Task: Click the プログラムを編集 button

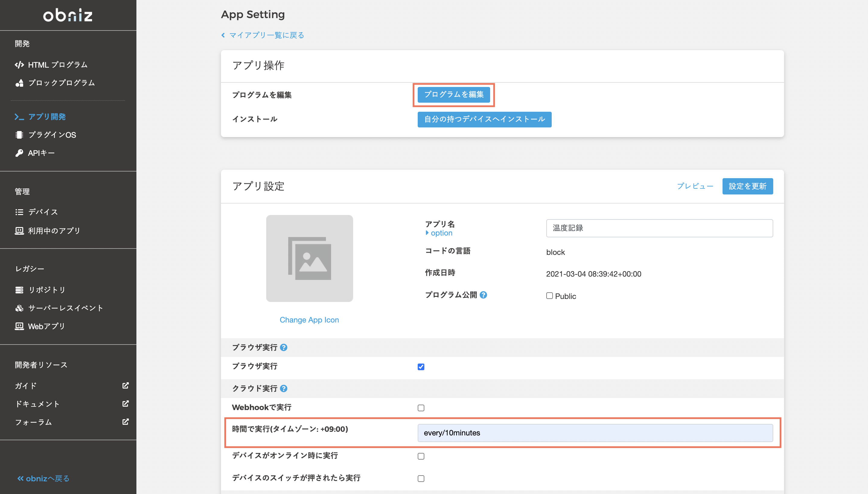Action: (454, 95)
